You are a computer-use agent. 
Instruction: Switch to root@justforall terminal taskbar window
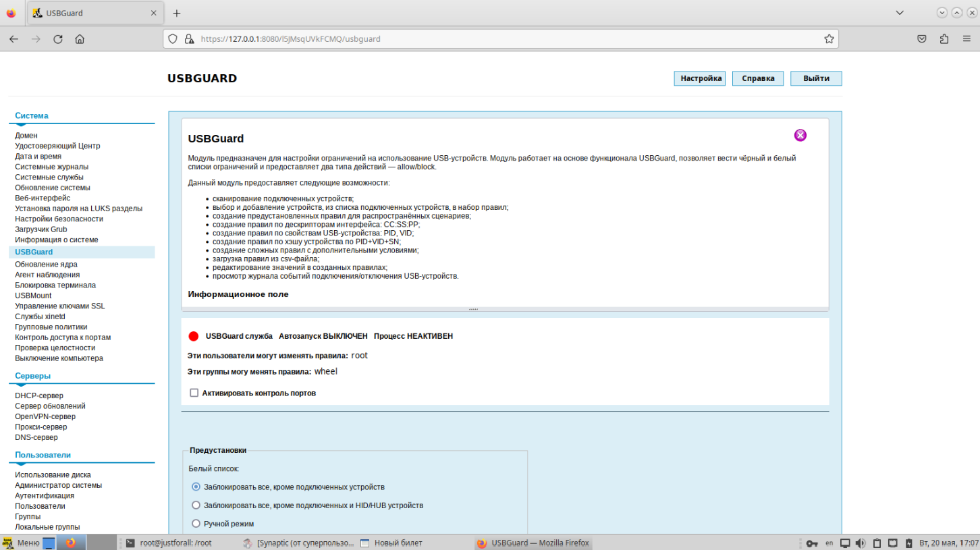point(179,543)
